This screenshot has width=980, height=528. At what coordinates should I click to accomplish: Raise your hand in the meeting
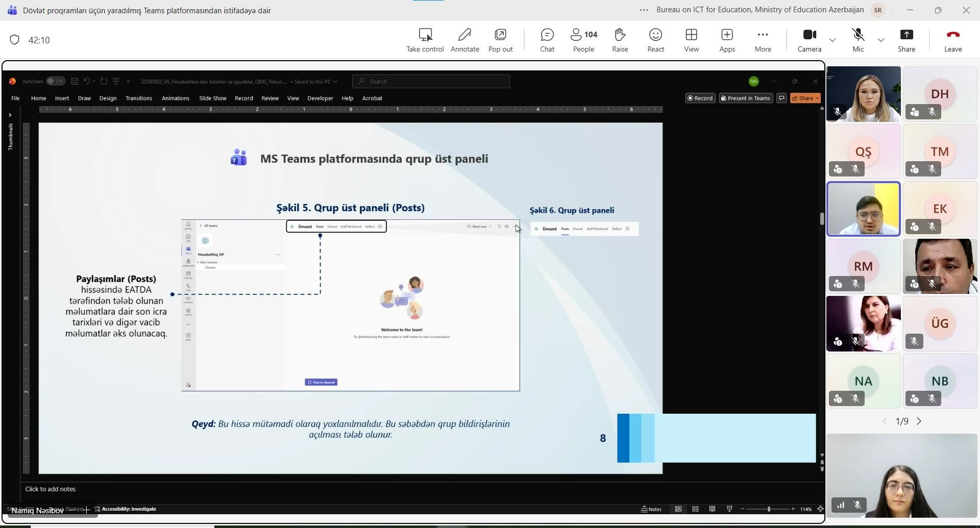point(620,40)
